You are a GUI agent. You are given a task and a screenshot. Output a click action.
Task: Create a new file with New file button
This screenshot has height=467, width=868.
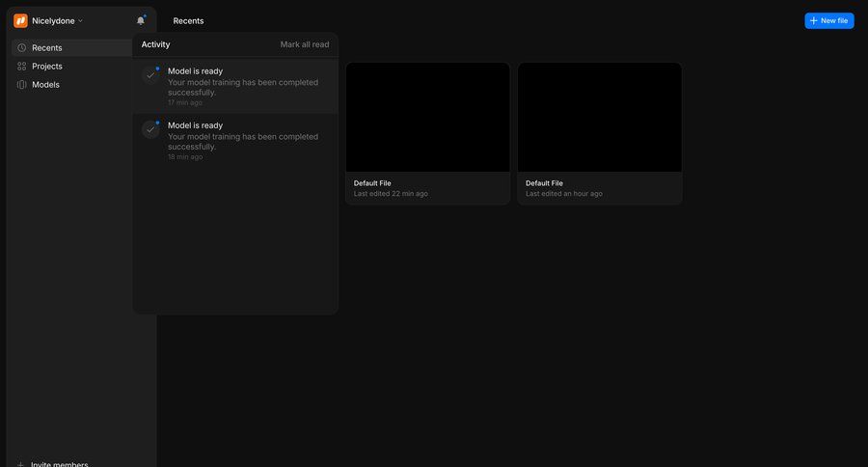click(828, 20)
